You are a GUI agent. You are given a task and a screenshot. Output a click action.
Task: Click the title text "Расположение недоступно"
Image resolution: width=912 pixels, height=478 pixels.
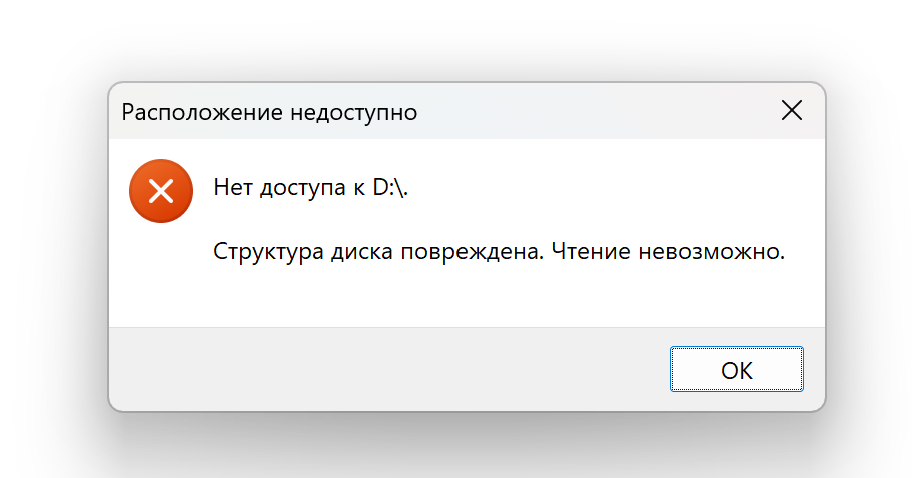coord(269,112)
